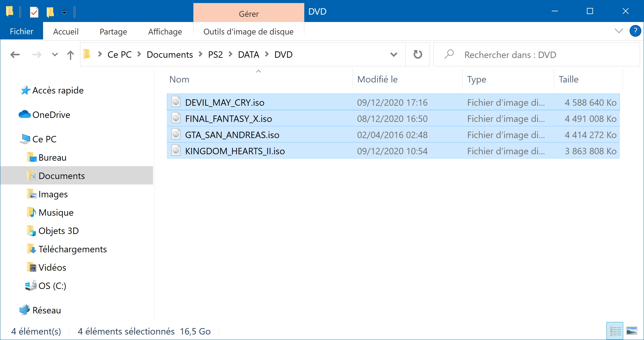
Task: Click Ce PC in the address bar
Action: click(x=119, y=55)
